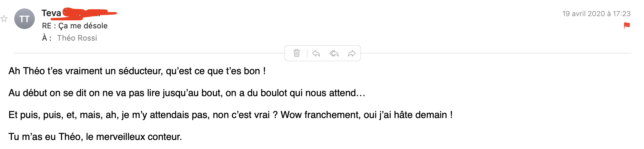Click the Reply All double-arrow icon
Screen dimensions: 644x149
[334, 53]
